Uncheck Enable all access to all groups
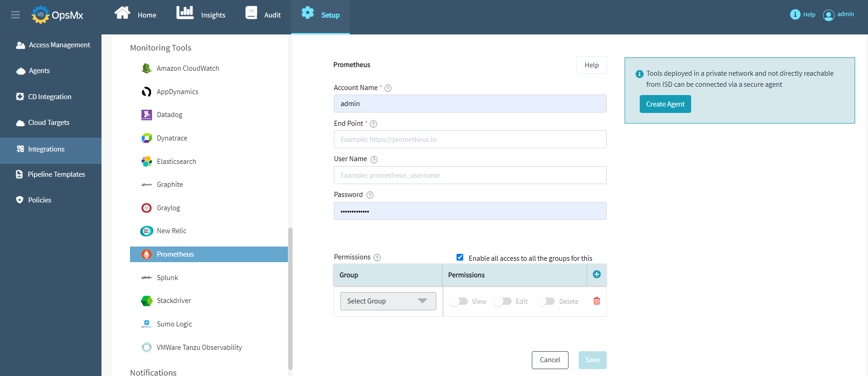The image size is (868, 376). pos(460,257)
